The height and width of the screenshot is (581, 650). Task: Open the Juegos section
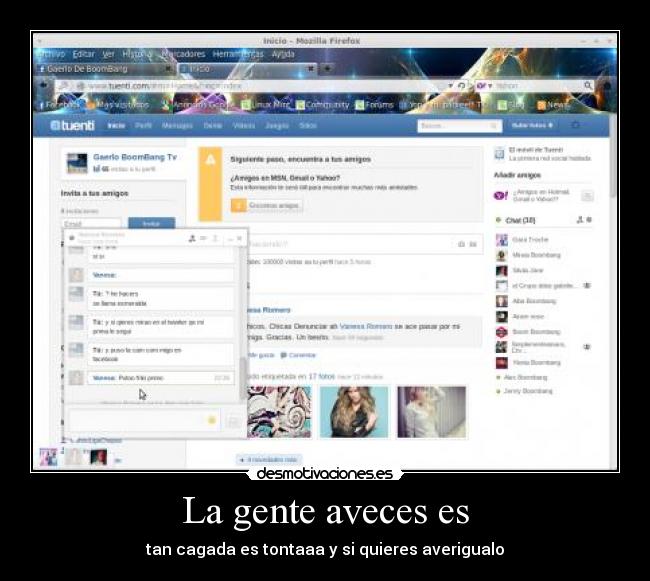tap(277, 125)
